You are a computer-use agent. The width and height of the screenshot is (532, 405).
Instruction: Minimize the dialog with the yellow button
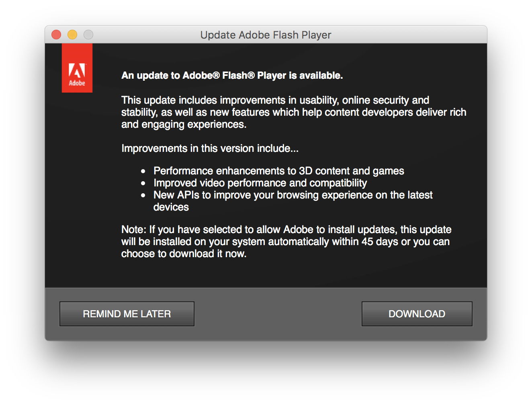[72, 35]
